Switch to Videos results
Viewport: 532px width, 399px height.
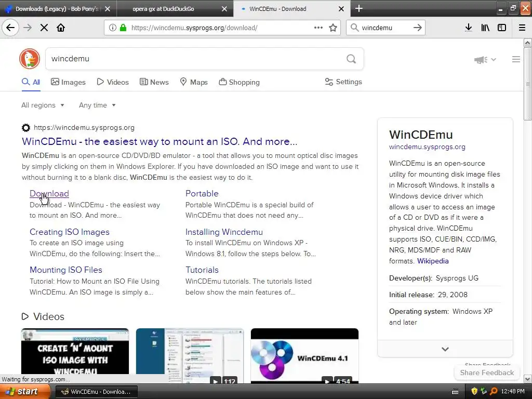tap(113, 82)
